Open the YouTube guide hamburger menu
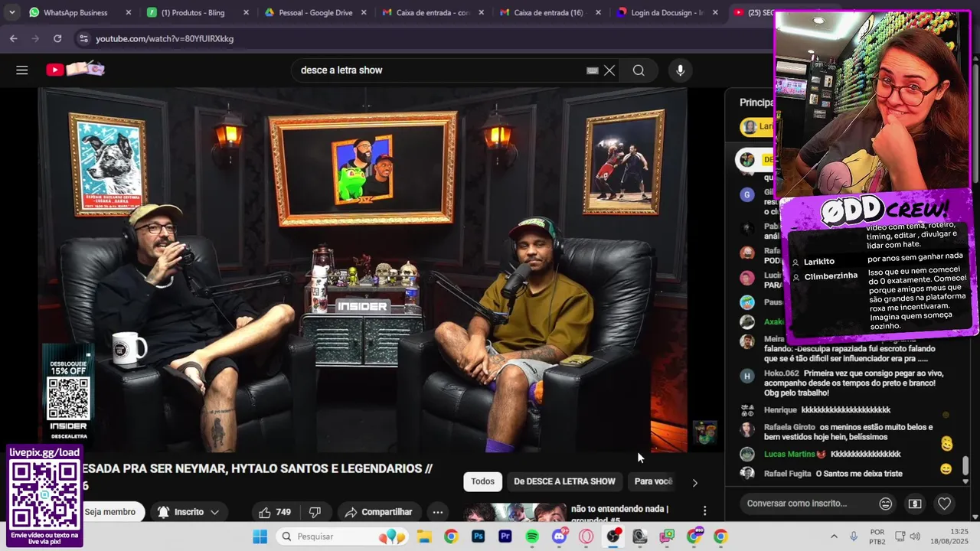Screen dimensions: 980x551 click(22, 70)
